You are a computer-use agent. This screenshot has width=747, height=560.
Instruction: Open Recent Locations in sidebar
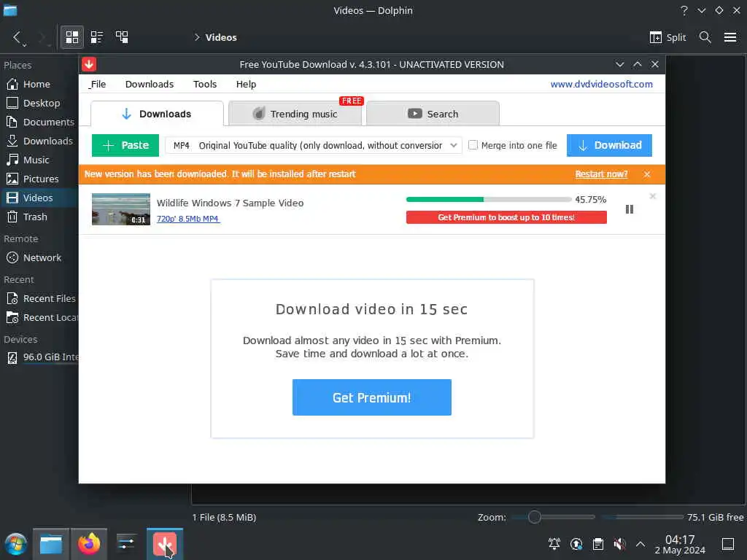[39, 318]
